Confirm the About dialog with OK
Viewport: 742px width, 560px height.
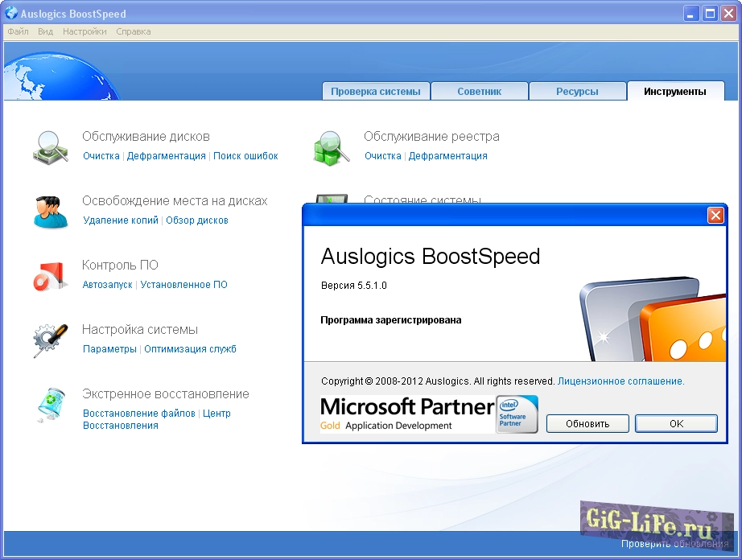[x=676, y=423]
